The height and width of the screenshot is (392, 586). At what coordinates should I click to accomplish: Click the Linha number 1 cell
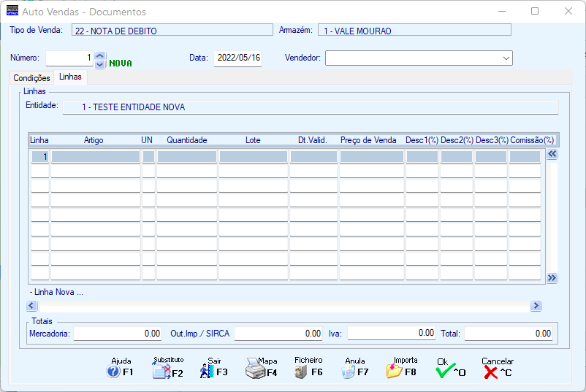40,157
